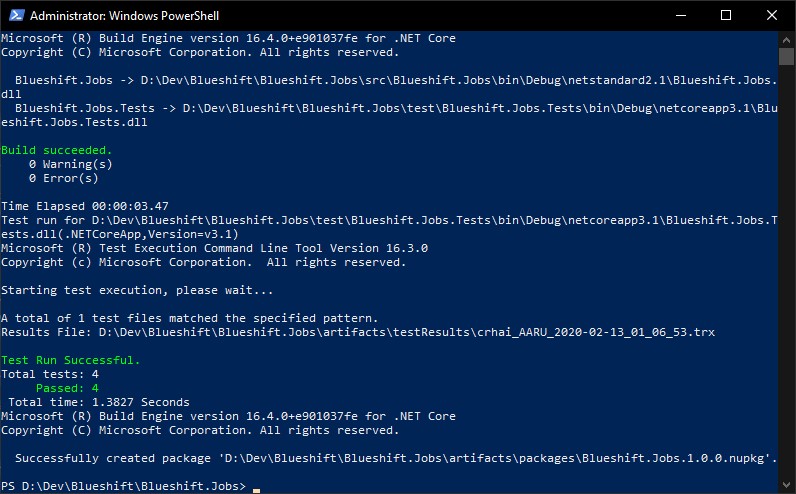Image resolution: width=796 pixels, height=494 pixels.
Task: Click the green 'Test Run Successful.' line
Action: click(71, 360)
